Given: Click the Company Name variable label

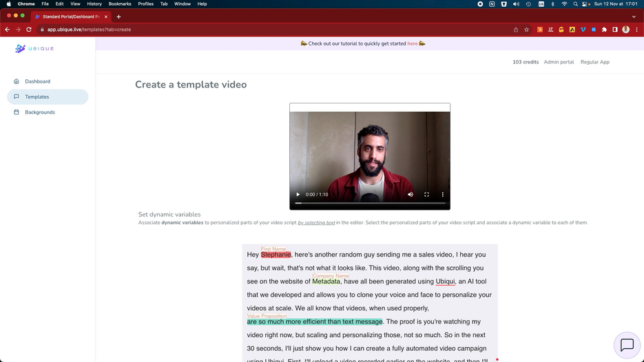Looking at the screenshot, I should 331,276.
